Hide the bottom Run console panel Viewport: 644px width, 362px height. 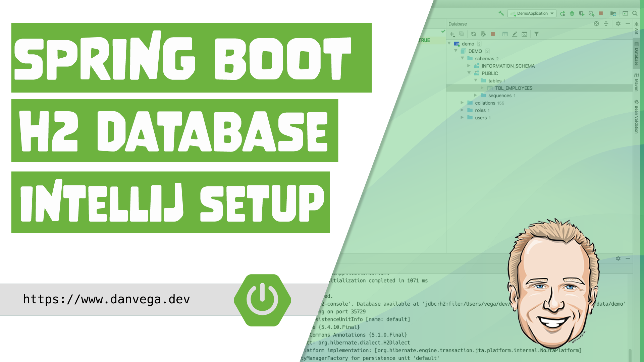click(628, 258)
